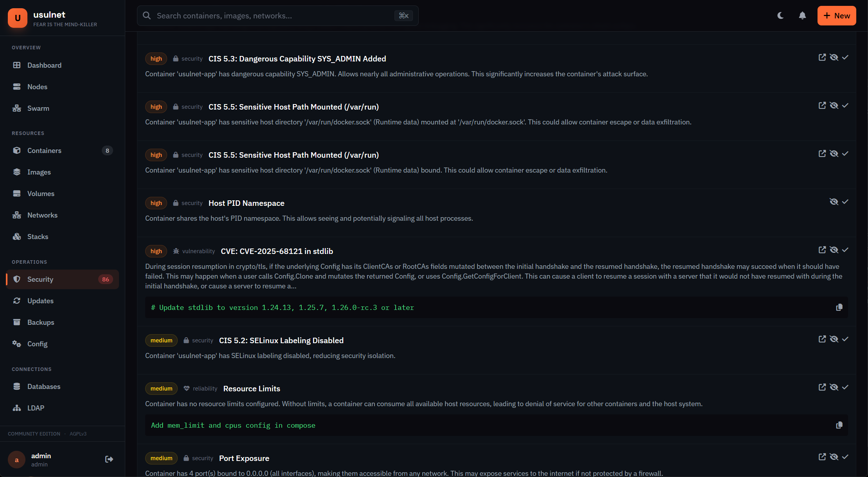This screenshot has width=868, height=477.
Task: Open external link for Port Exposure finding
Action: (822, 456)
